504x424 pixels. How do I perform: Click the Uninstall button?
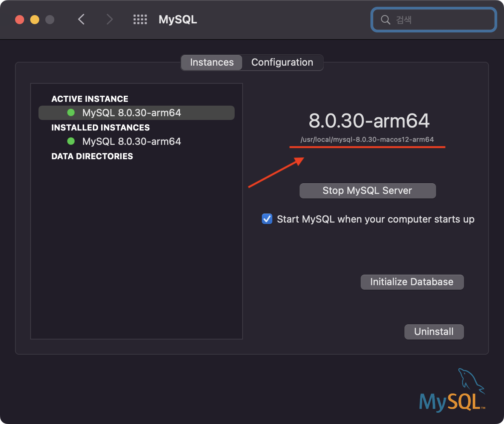click(x=434, y=332)
